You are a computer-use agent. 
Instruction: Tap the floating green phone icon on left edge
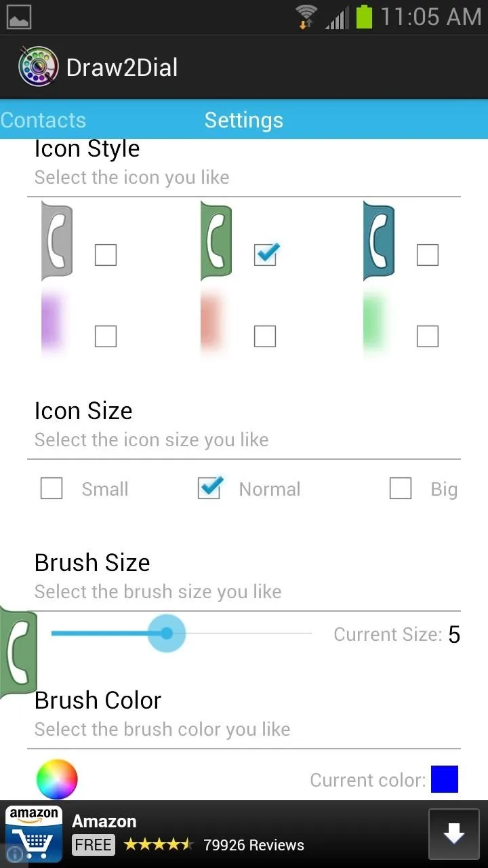click(18, 652)
